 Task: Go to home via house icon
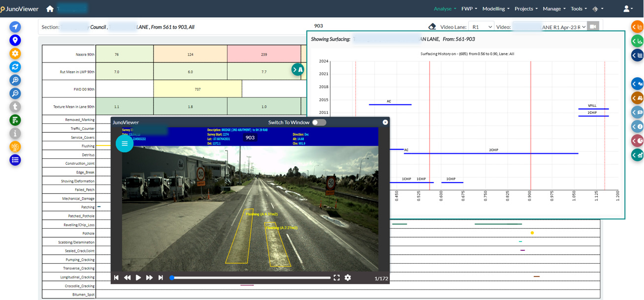[50, 9]
